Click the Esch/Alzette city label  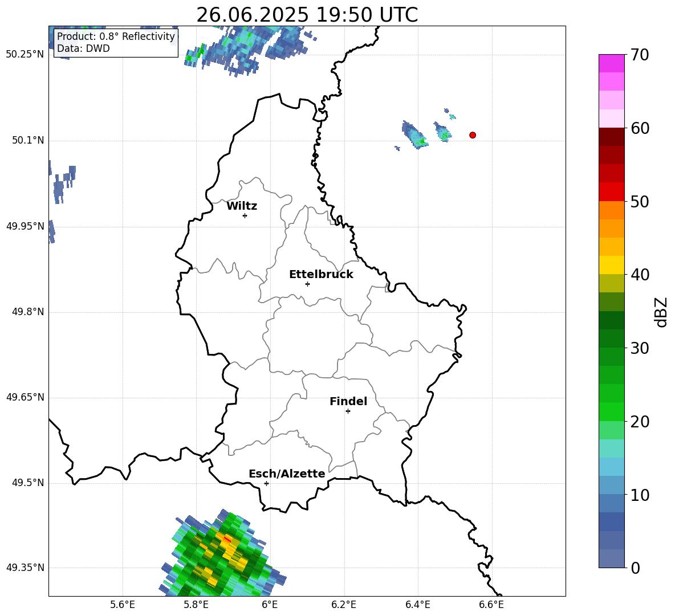point(287,474)
